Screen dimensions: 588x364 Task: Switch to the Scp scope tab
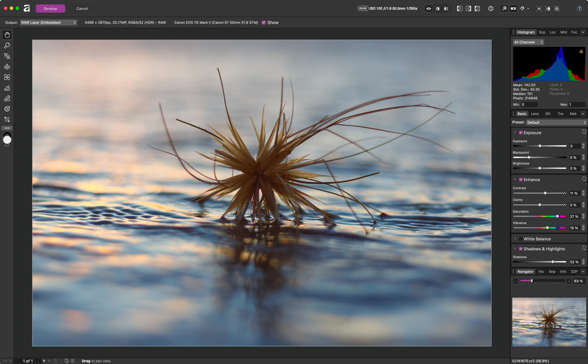542,32
